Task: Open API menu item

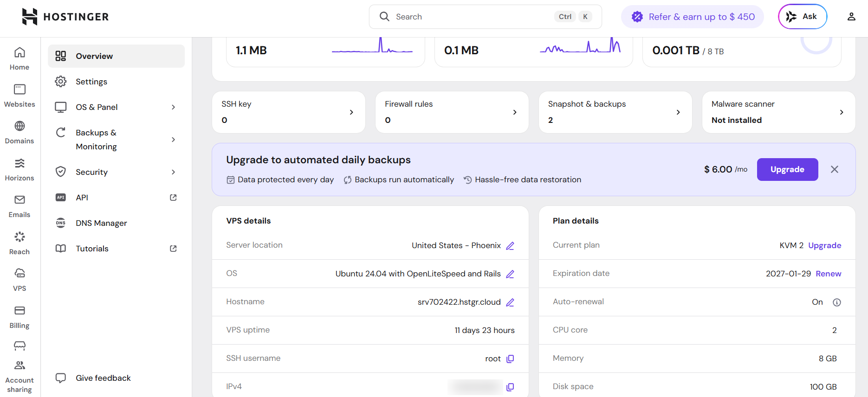Action: 117,198
